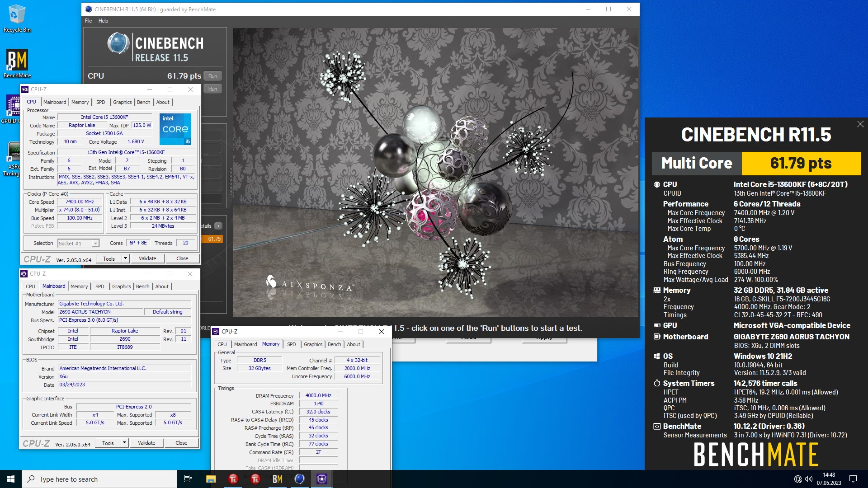Click the 4000.0 MHz DRAM Frequency value
Screen dimensions: 868x488
pyautogui.click(x=318, y=395)
